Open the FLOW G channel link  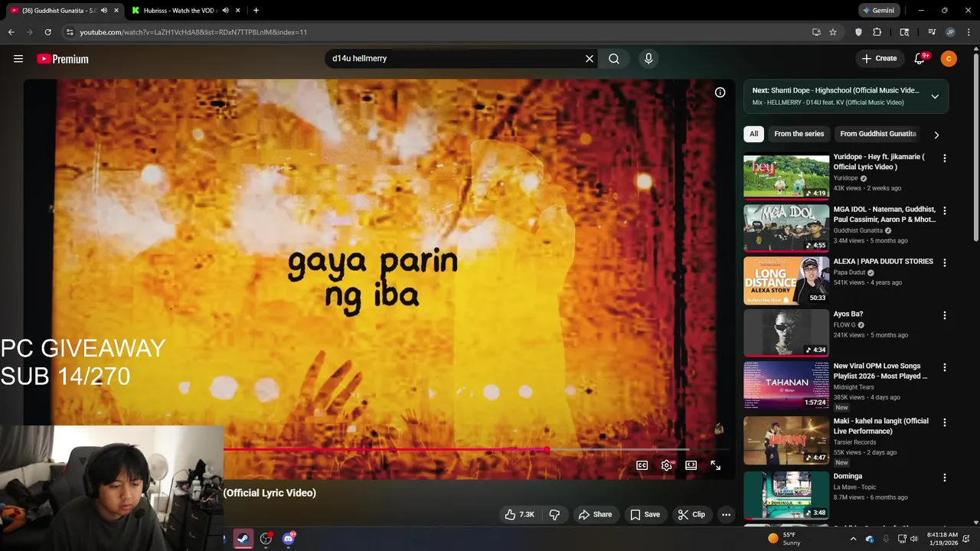844,324
